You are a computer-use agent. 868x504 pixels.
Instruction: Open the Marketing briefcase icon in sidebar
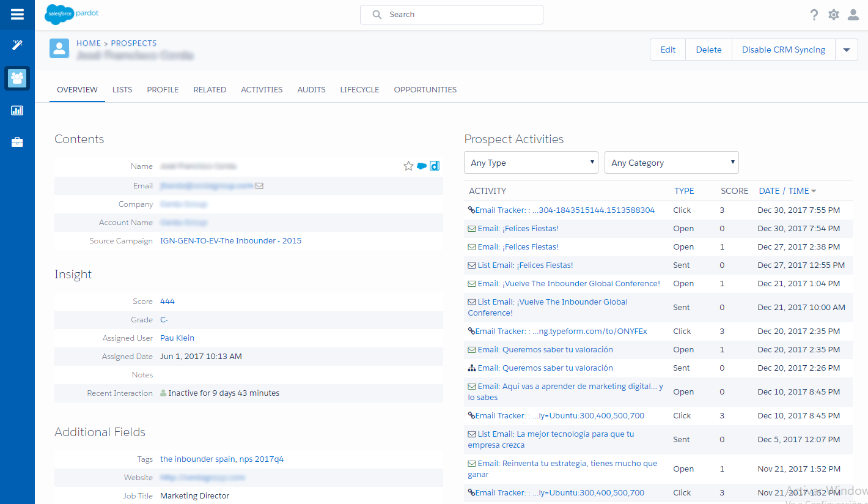coord(17,142)
